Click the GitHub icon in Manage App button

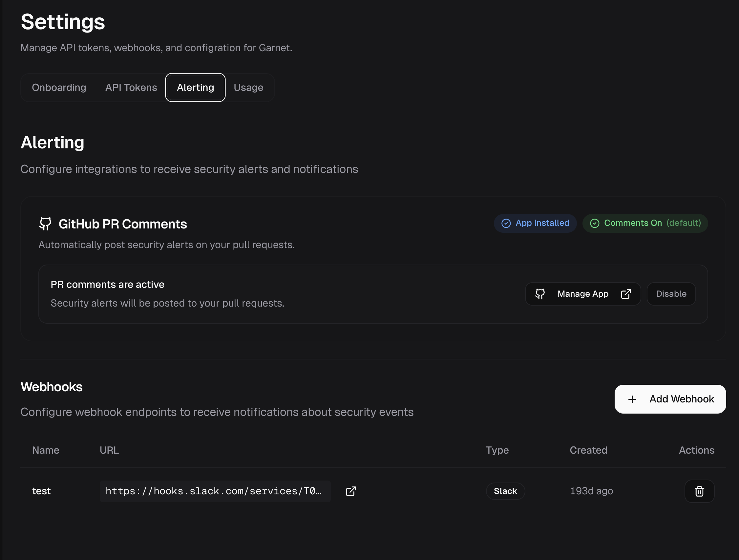point(540,294)
